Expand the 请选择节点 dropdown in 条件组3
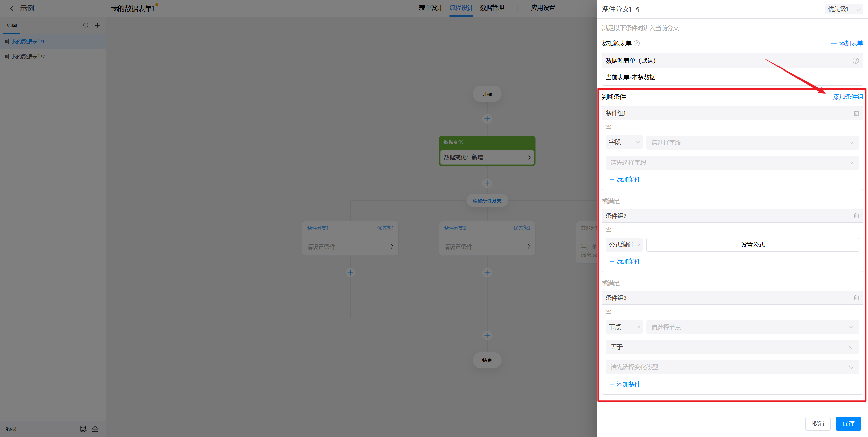Image resolution: width=868 pixels, height=437 pixels. pos(752,327)
